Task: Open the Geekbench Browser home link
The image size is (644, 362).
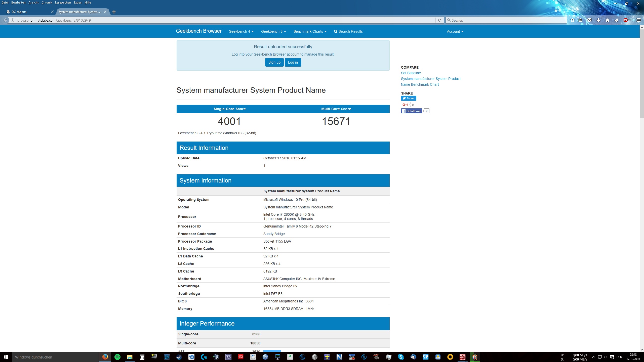Action: [x=198, y=31]
